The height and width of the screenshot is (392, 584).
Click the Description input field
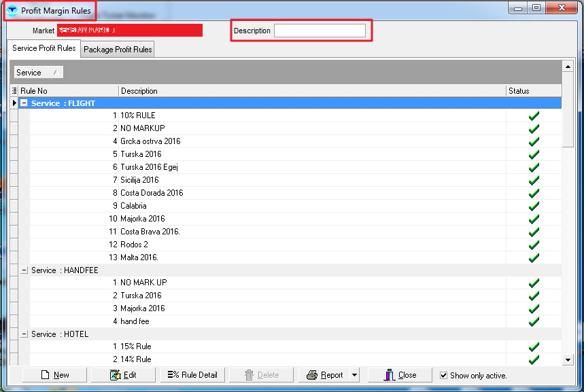pos(320,31)
